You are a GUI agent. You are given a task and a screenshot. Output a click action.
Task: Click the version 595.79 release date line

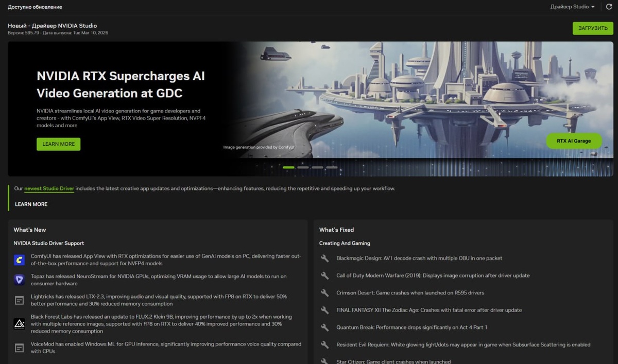coord(58,33)
